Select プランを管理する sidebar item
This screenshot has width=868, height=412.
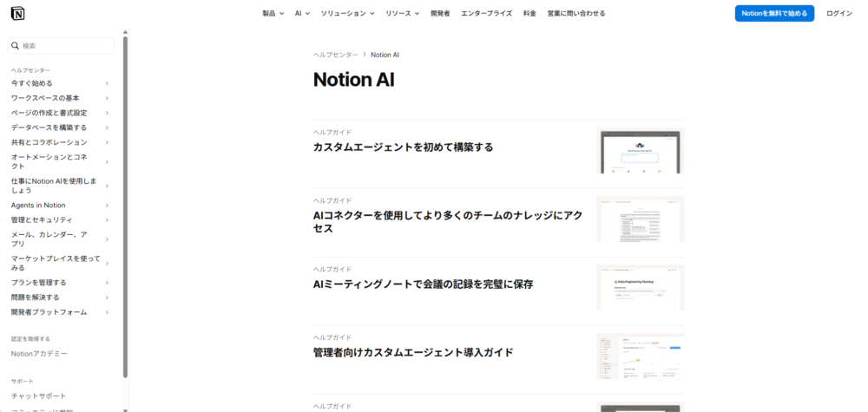pos(39,283)
